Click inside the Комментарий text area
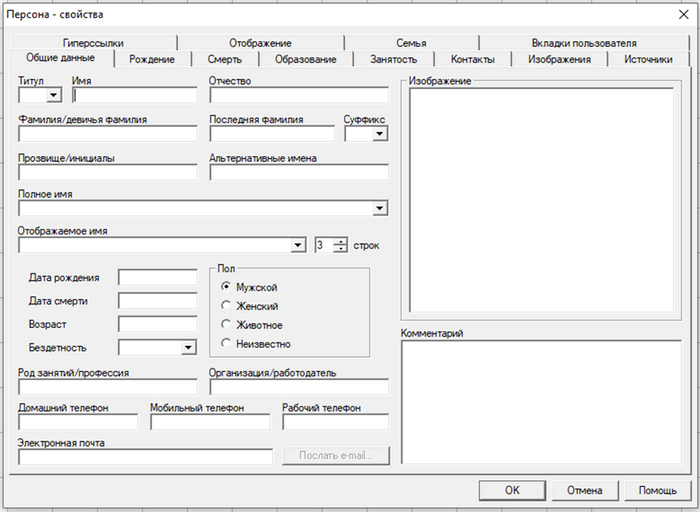The image size is (700, 512). click(542, 402)
